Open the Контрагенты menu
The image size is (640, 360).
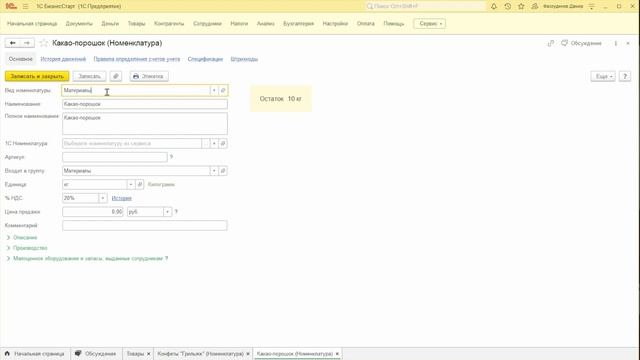point(169,24)
